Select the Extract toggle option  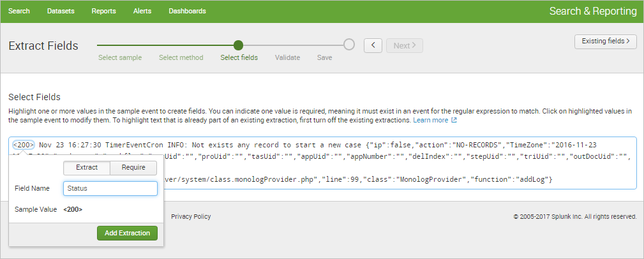click(x=87, y=168)
